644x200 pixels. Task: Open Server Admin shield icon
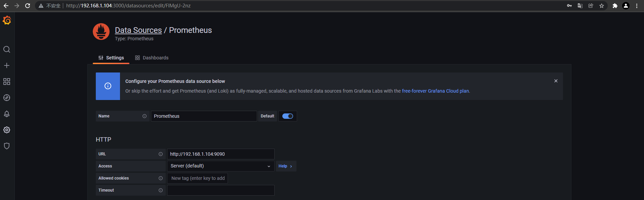pyautogui.click(x=7, y=146)
